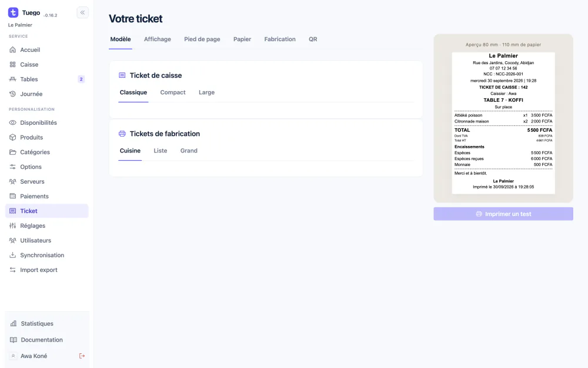This screenshot has width=588, height=368.
Task: Click the Utilisateurs people icon
Action: tap(13, 240)
